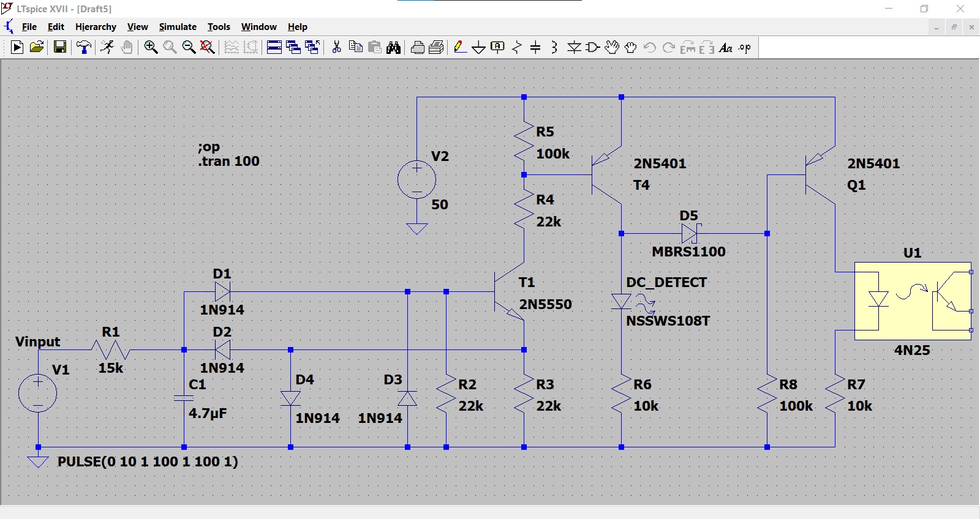Click the Halt simulation hand icon
Viewport: 980px width, 519px height.
[127, 47]
